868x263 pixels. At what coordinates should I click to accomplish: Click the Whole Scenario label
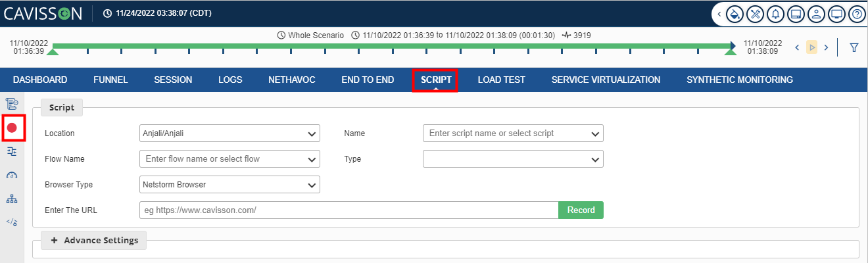pyautogui.click(x=316, y=35)
